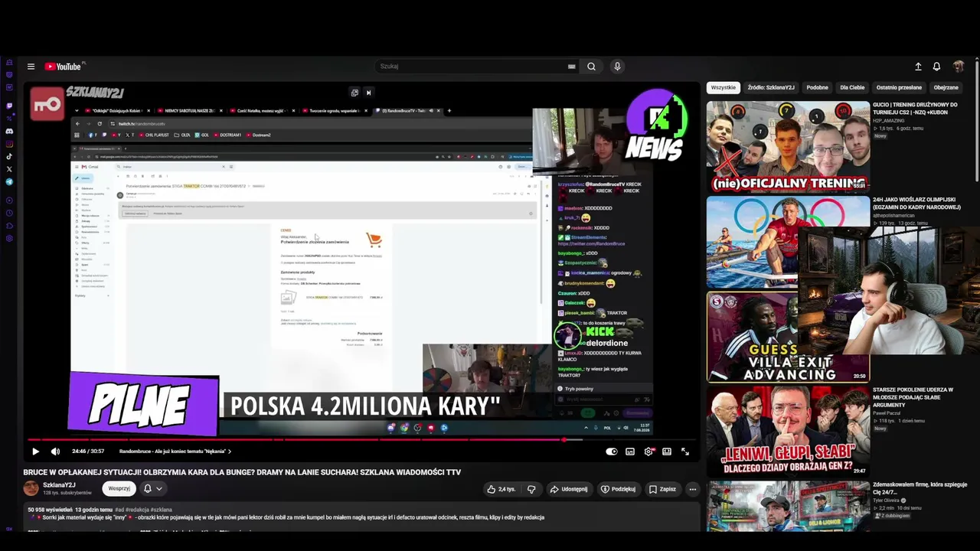Screen dimensions: 980x551
Task: Toggle subtitles in the player
Action: 630,452
